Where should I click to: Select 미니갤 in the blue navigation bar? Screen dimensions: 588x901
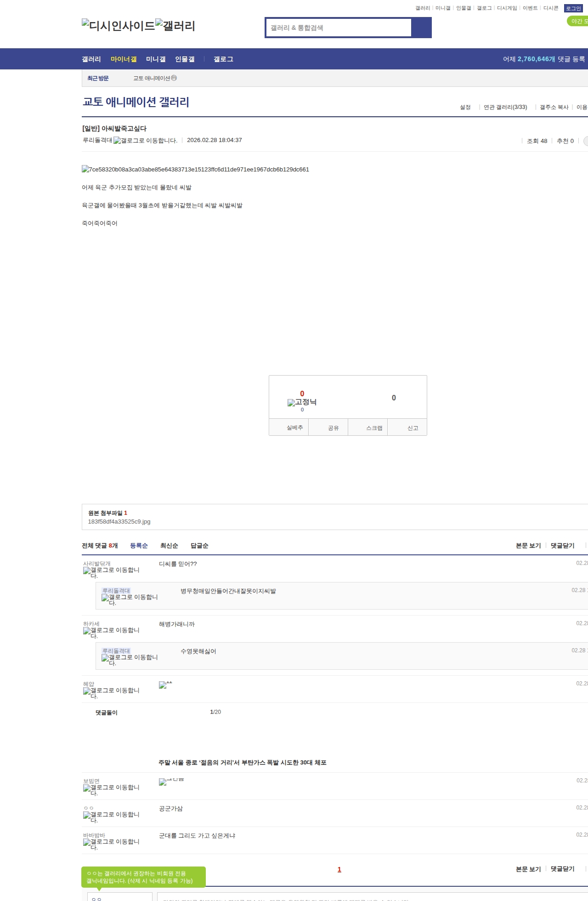[156, 59]
